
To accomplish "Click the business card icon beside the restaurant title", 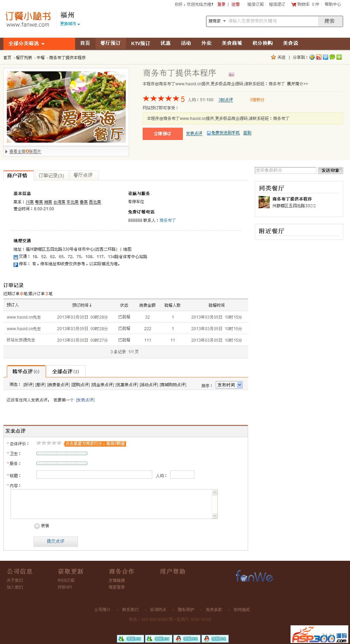I will coord(231,74).
